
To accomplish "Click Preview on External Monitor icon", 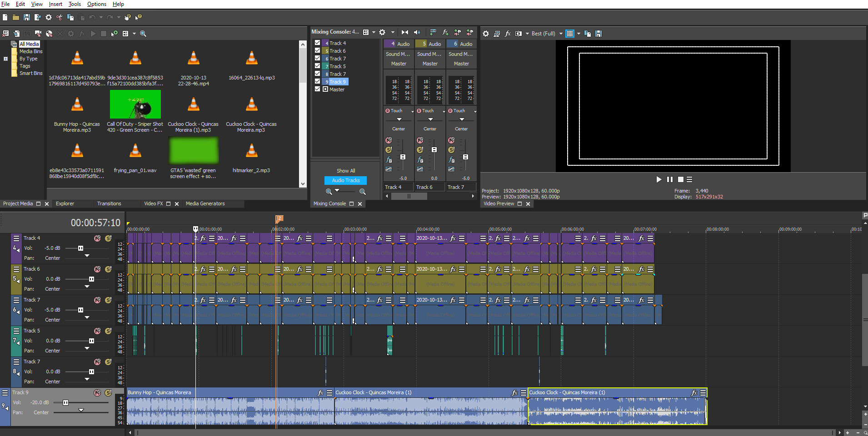I will (497, 34).
